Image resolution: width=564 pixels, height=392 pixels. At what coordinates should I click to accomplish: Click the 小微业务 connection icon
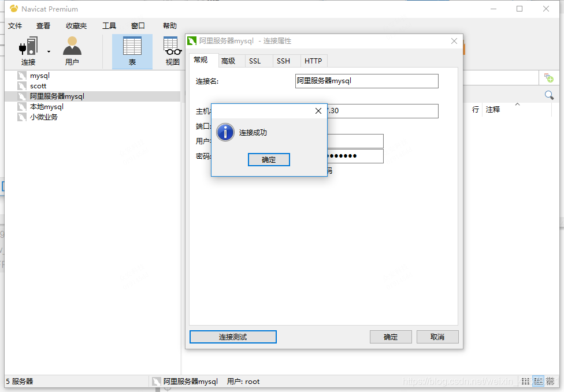(22, 117)
